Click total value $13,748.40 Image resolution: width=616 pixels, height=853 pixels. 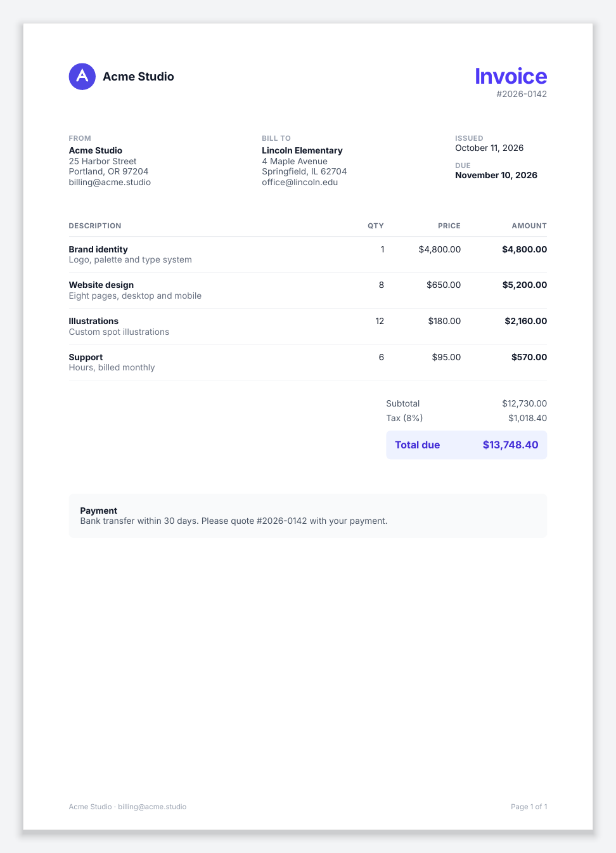click(511, 445)
